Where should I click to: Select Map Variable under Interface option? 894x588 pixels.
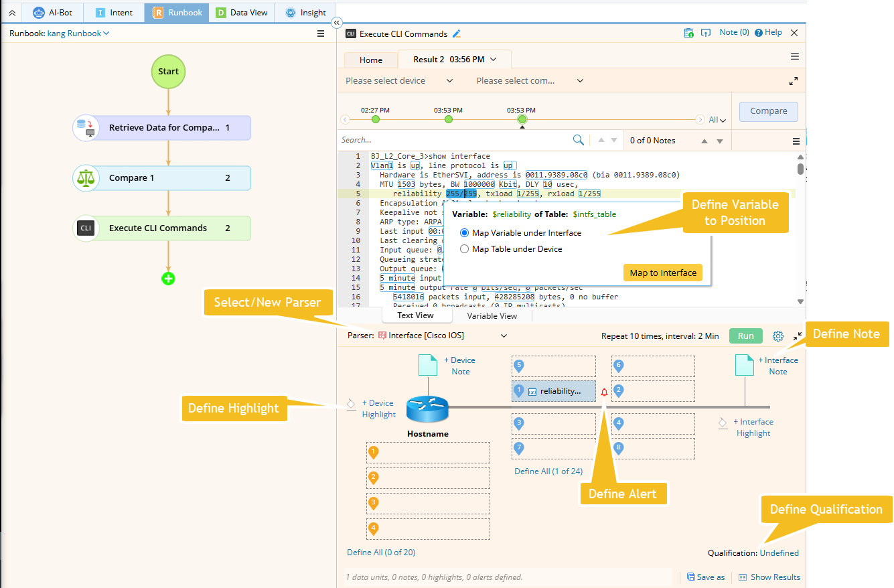click(x=465, y=233)
